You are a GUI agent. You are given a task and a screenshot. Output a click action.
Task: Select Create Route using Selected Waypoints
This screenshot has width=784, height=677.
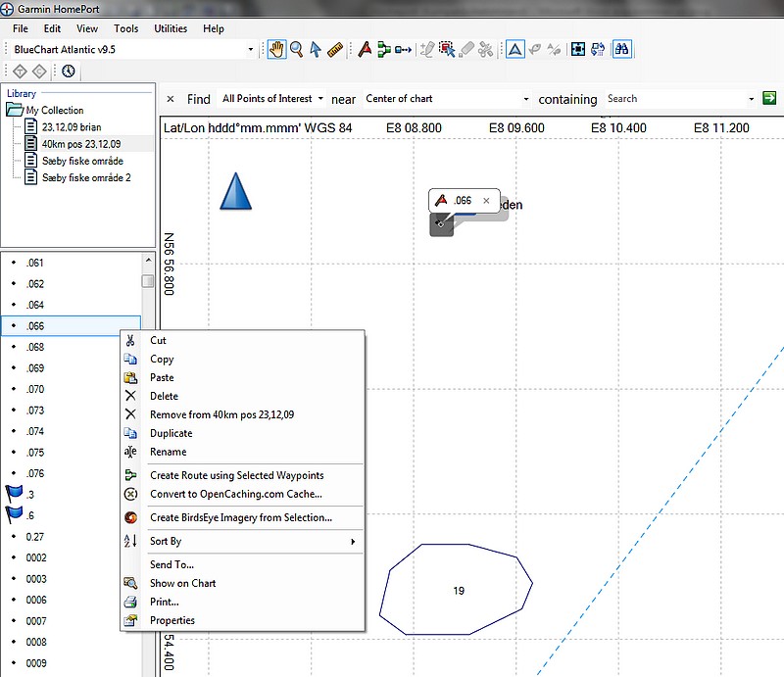242,475
